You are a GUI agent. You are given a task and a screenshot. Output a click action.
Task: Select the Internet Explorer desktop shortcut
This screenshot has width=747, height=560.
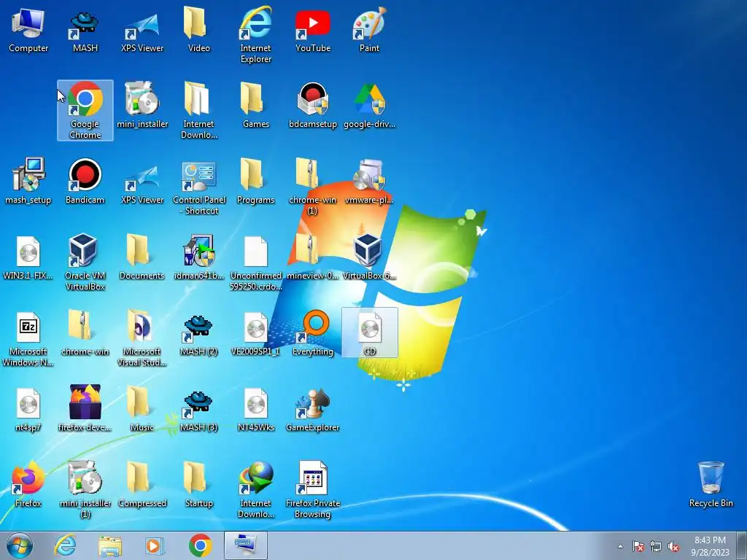coord(255,35)
